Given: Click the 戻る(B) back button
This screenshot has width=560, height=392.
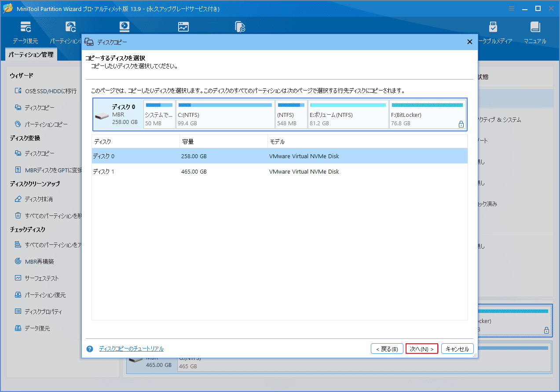Looking at the screenshot, I should point(387,349).
